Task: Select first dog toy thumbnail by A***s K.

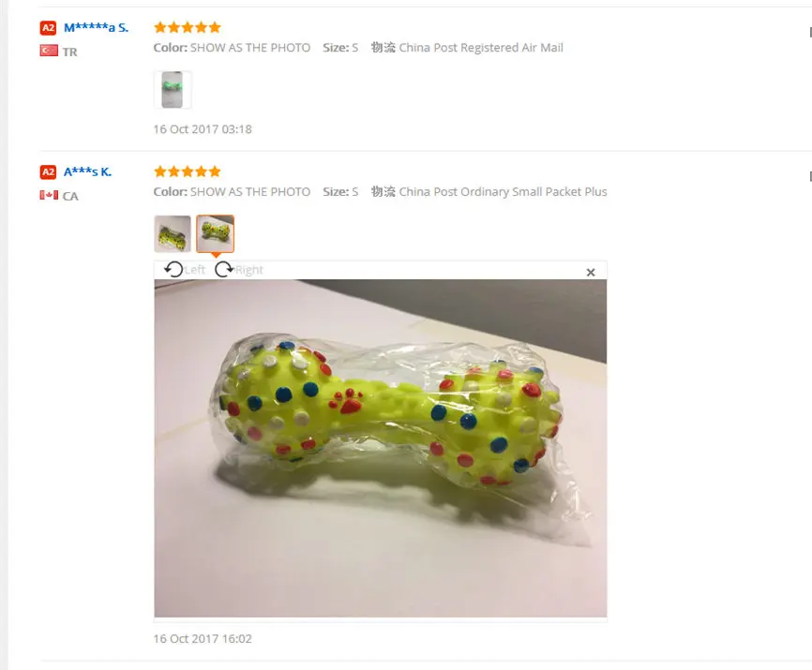Action: pyautogui.click(x=173, y=234)
